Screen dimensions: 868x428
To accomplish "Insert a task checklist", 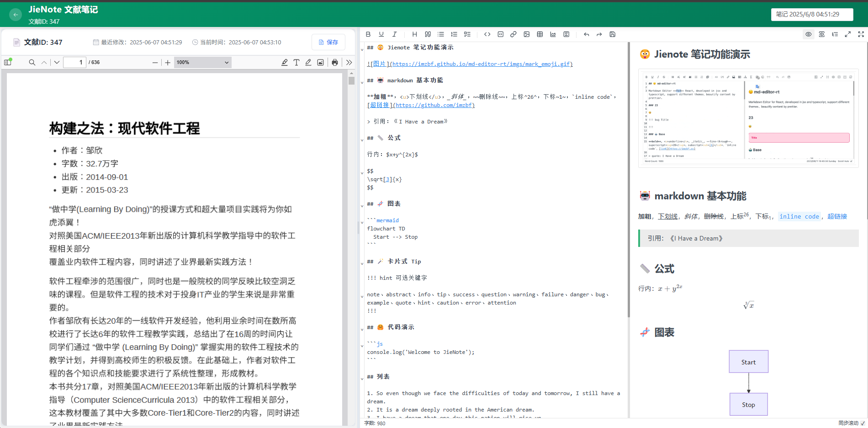I will tap(467, 34).
